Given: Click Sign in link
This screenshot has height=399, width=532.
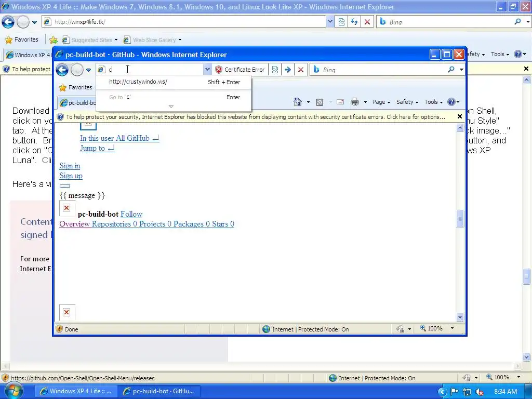Looking at the screenshot, I should coord(70,166).
